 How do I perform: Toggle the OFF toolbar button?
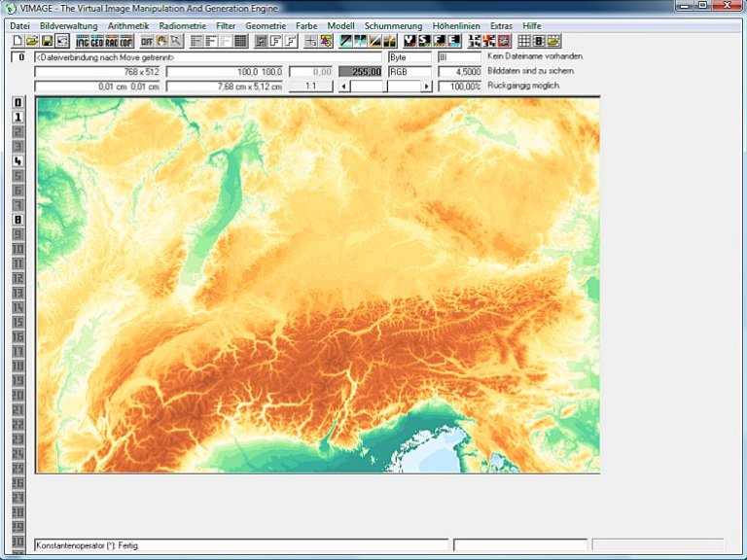[x=147, y=41]
